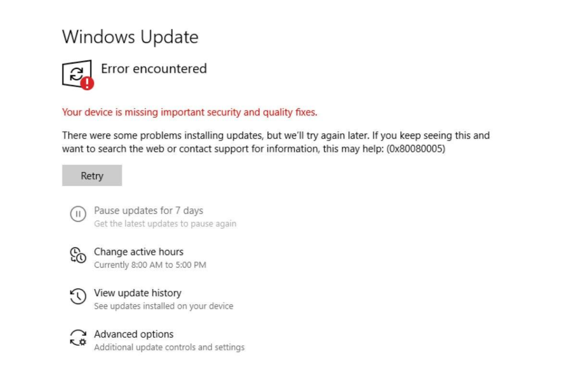Click the Windows Update sync status icon

[76, 74]
